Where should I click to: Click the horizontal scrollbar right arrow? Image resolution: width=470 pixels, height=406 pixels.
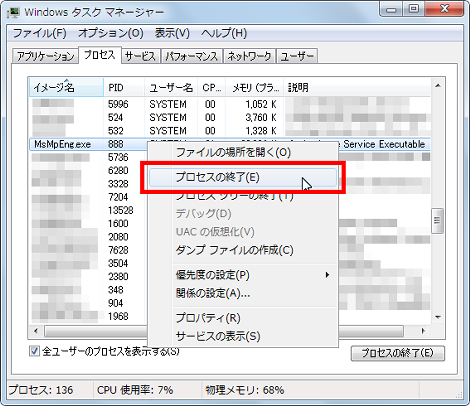point(423,331)
